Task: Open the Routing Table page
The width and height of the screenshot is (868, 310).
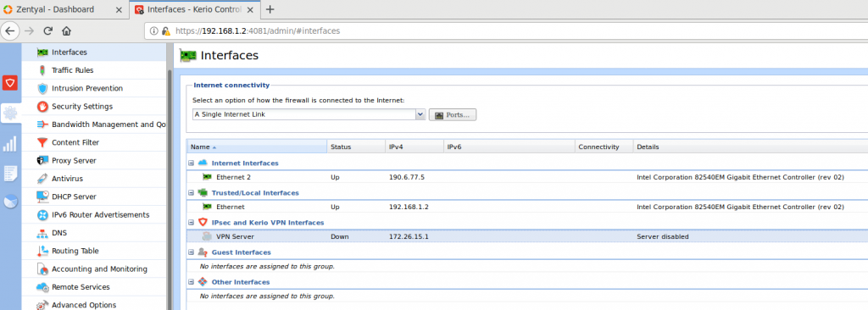Action: coord(75,251)
